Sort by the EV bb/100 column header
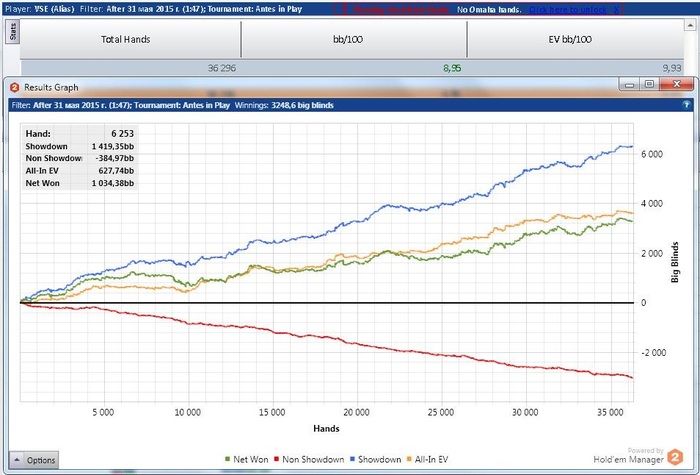 click(x=575, y=39)
